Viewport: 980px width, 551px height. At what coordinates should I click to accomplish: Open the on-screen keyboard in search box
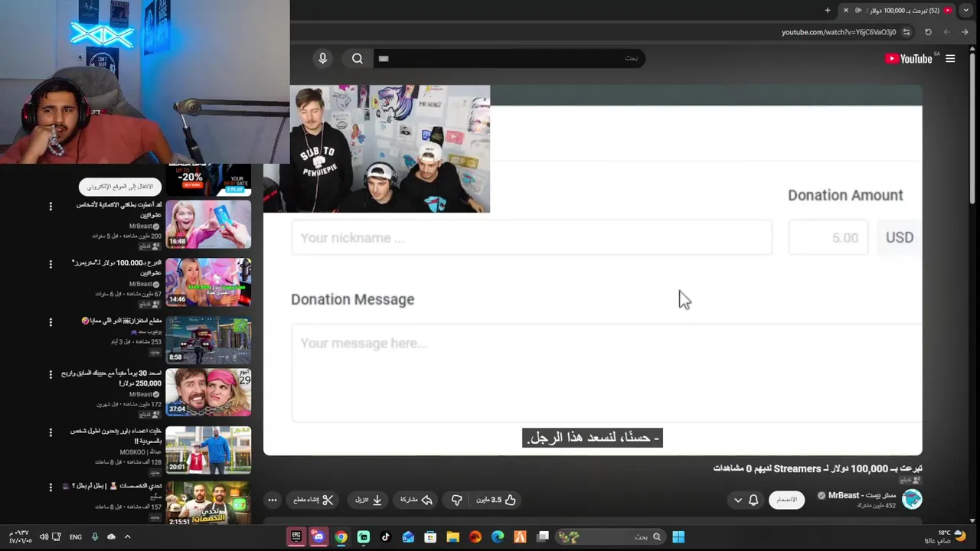384,59
